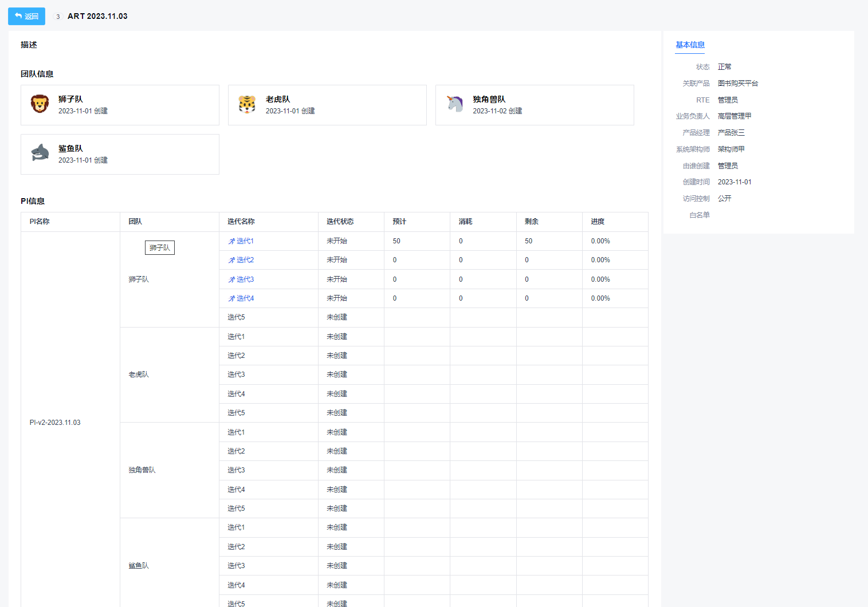The width and height of the screenshot is (868, 607).
Task: Click the sprint icon beside 迭代4
Action: pyautogui.click(x=231, y=299)
